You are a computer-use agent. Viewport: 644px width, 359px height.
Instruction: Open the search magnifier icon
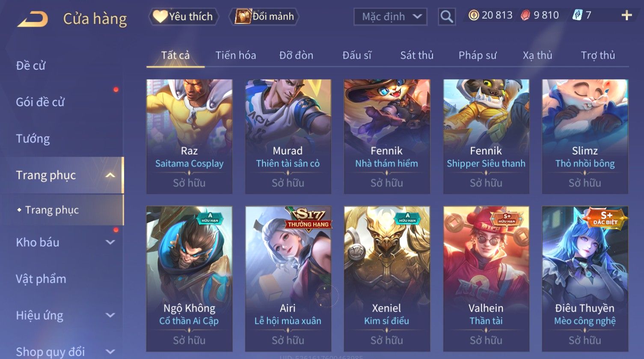[447, 17]
